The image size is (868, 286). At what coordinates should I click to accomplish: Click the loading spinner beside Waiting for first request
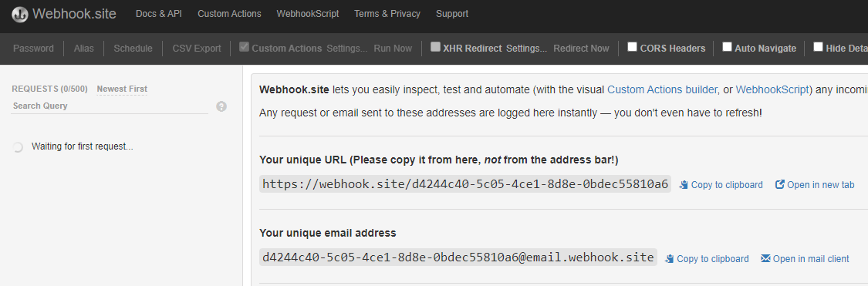18,147
